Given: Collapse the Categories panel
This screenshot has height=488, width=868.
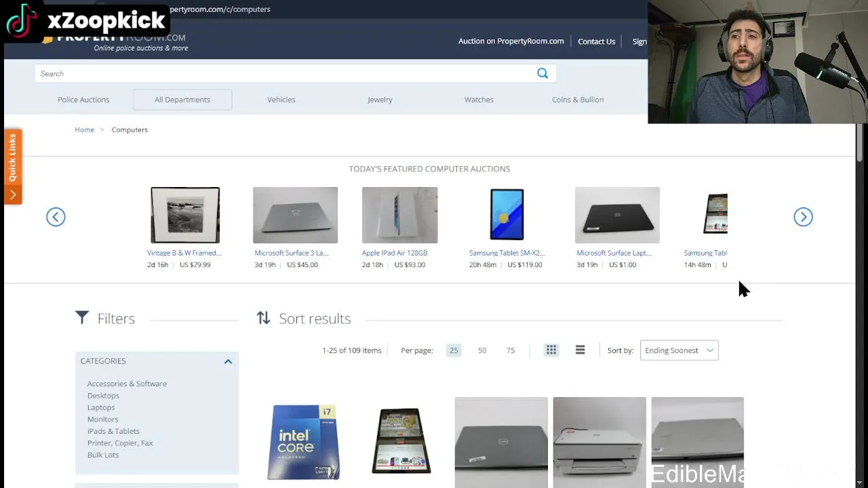Looking at the screenshot, I should coord(228,361).
